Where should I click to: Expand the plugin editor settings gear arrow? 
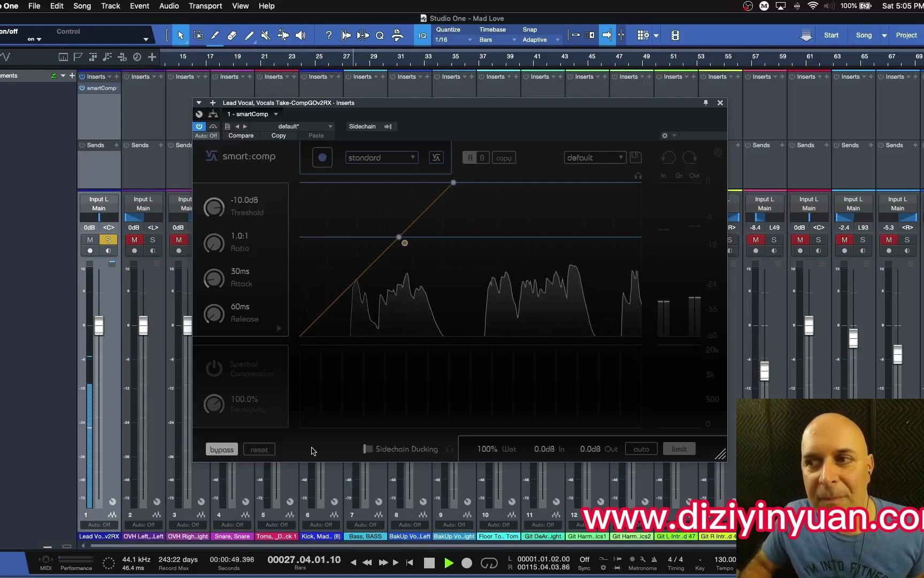[674, 135]
